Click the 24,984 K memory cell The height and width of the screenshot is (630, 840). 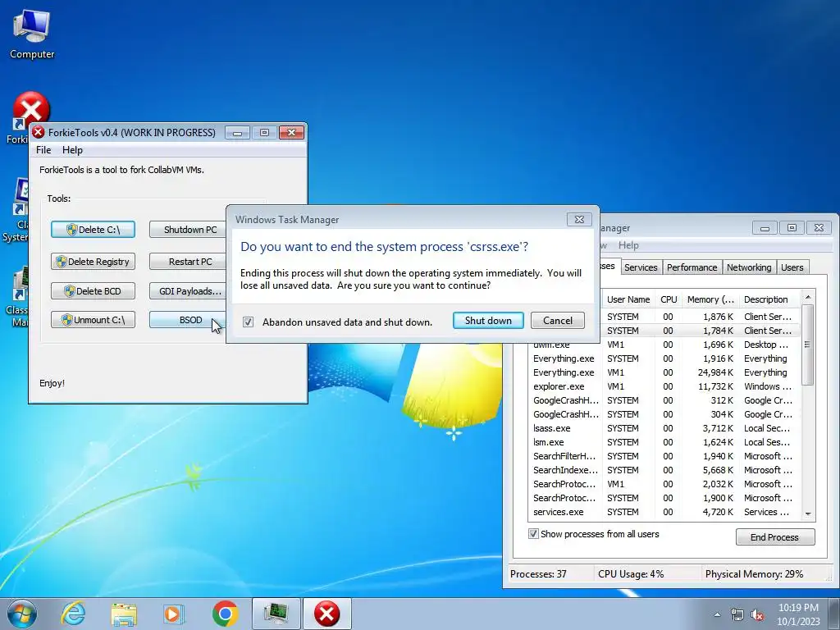point(714,372)
